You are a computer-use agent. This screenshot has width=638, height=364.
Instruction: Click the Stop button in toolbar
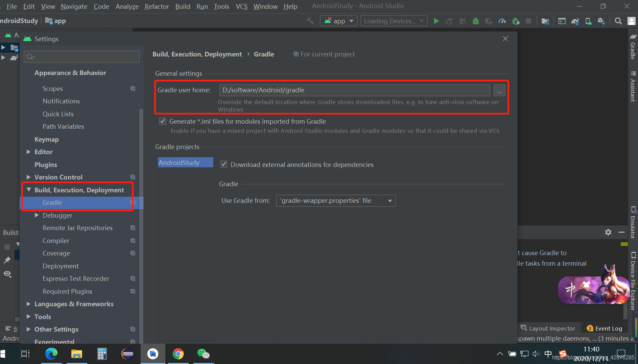pos(528,21)
